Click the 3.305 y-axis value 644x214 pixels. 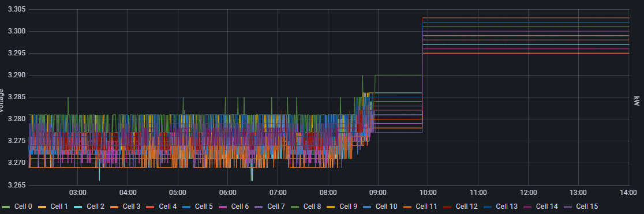pyautogui.click(x=16, y=9)
